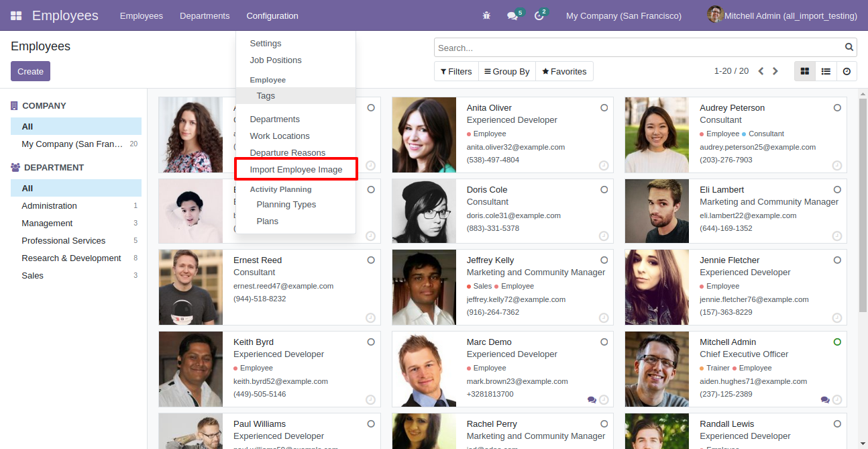
Task: Switch to List view
Action: (826, 71)
